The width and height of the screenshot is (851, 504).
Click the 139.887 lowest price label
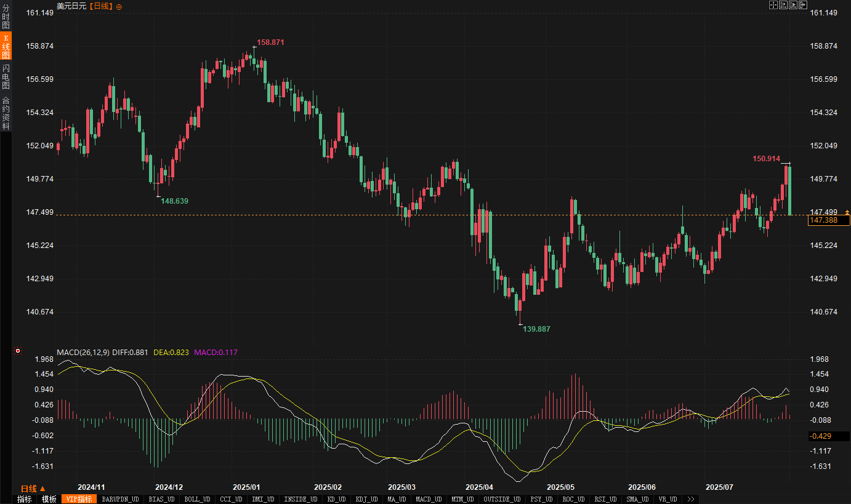pyautogui.click(x=536, y=329)
